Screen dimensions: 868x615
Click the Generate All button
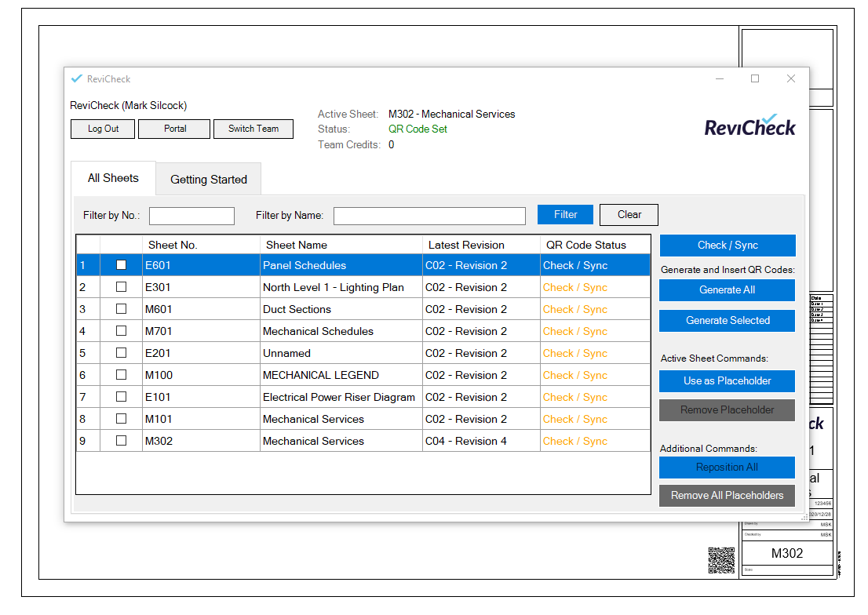(x=727, y=290)
